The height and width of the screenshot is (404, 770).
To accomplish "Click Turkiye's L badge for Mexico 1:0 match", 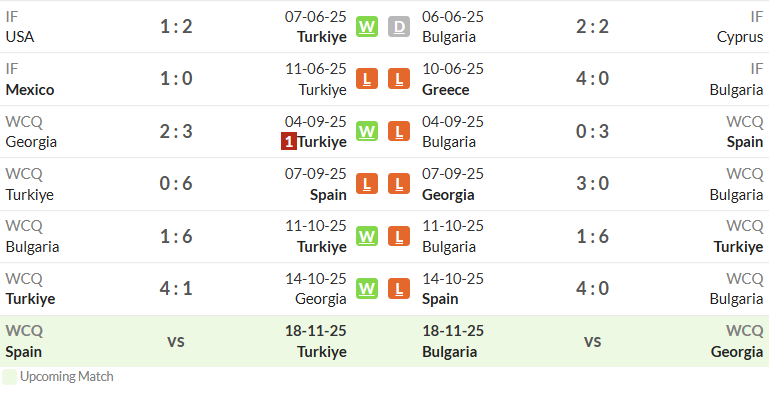I will pyautogui.click(x=367, y=79).
